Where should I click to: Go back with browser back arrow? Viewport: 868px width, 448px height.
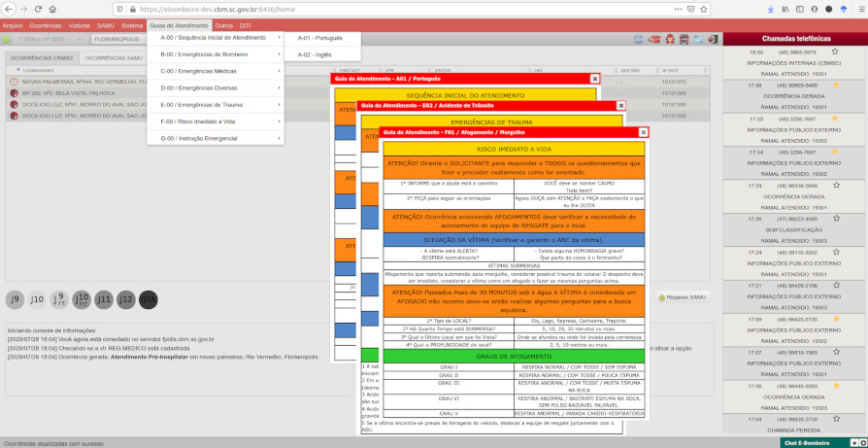click(x=9, y=10)
